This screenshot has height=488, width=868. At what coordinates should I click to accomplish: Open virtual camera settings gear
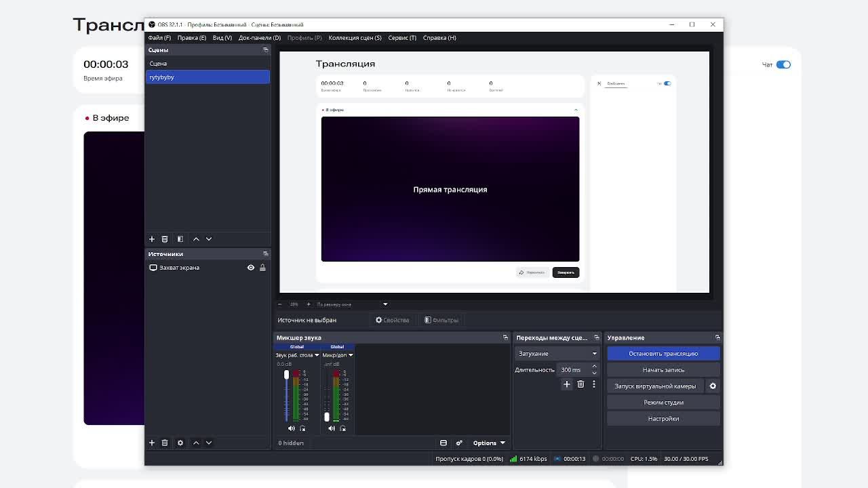713,386
